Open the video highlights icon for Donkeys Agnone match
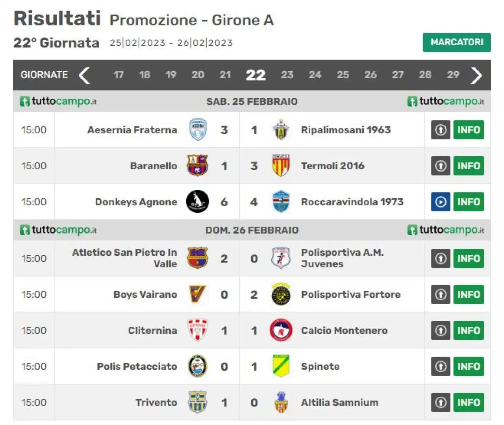 (441, 202)
